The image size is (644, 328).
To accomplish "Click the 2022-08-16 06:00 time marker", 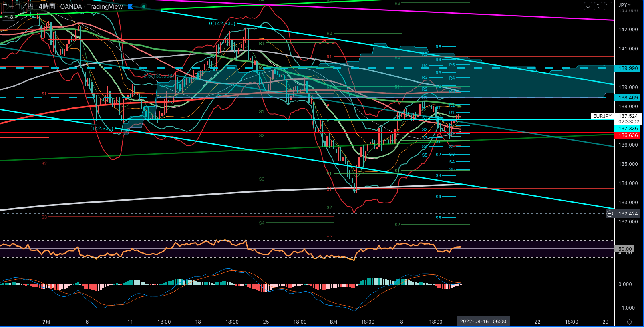I will coord(483,322).
